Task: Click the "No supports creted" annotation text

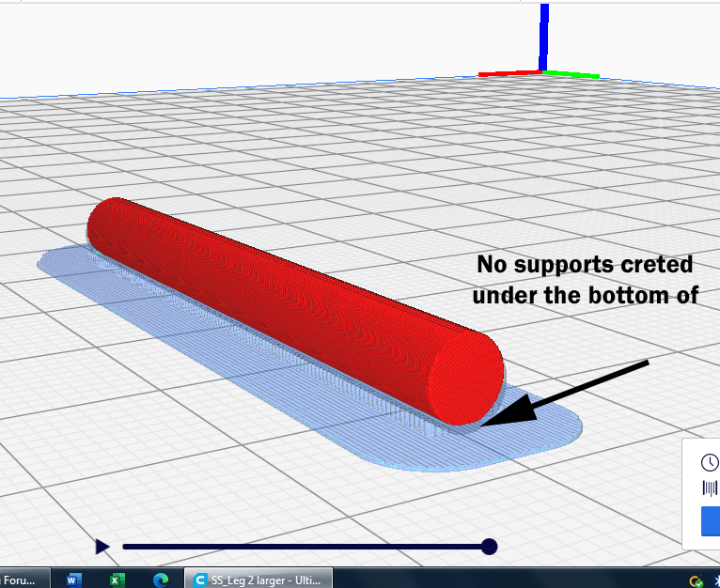Action: pyautogui.click(x=585, y=265)
